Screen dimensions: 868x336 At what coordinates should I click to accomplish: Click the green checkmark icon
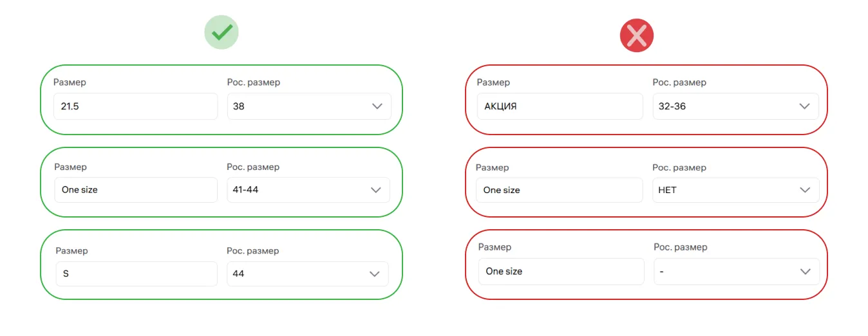tap(222, 33)
